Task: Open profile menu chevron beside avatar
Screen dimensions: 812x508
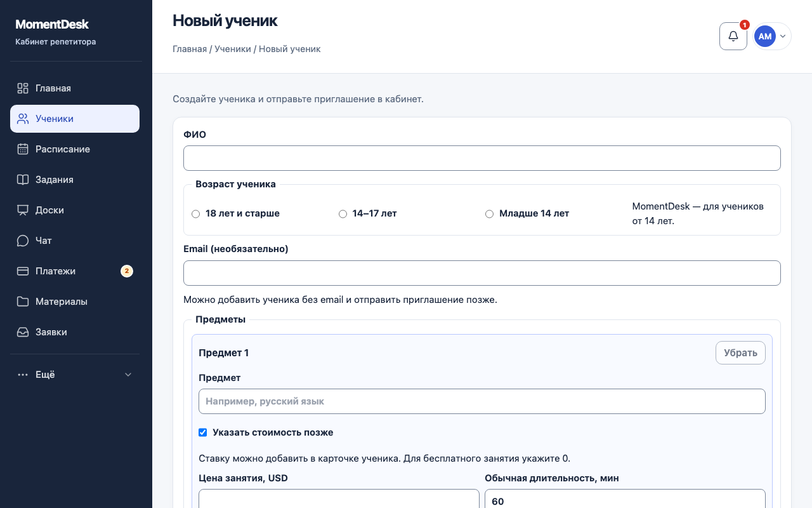Action: pos(783,36)
